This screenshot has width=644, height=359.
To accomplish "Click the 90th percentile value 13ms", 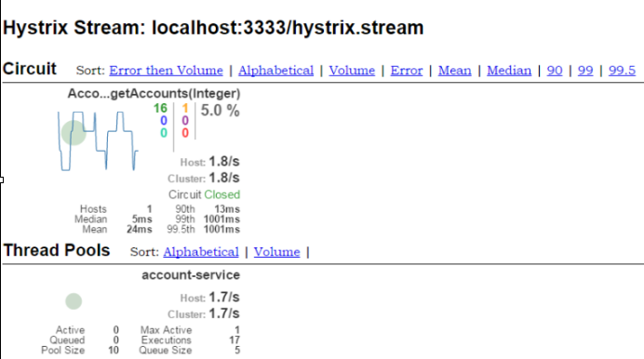I will (227, 209).
